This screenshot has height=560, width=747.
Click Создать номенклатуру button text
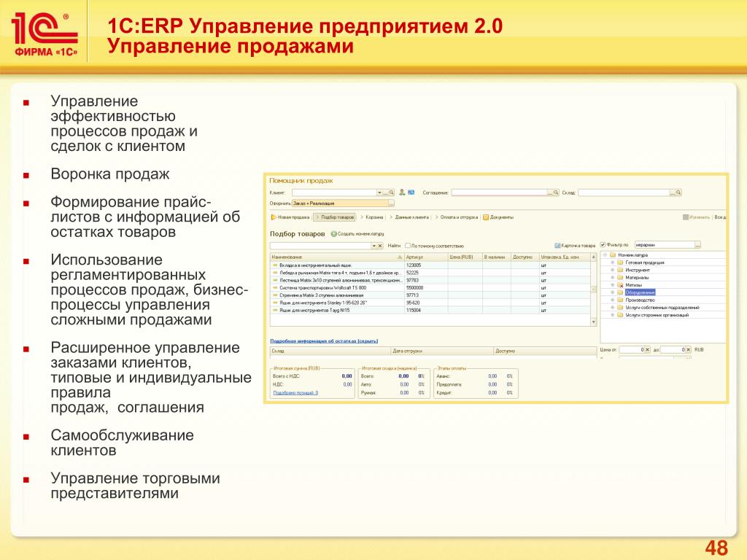click(360, 234)
